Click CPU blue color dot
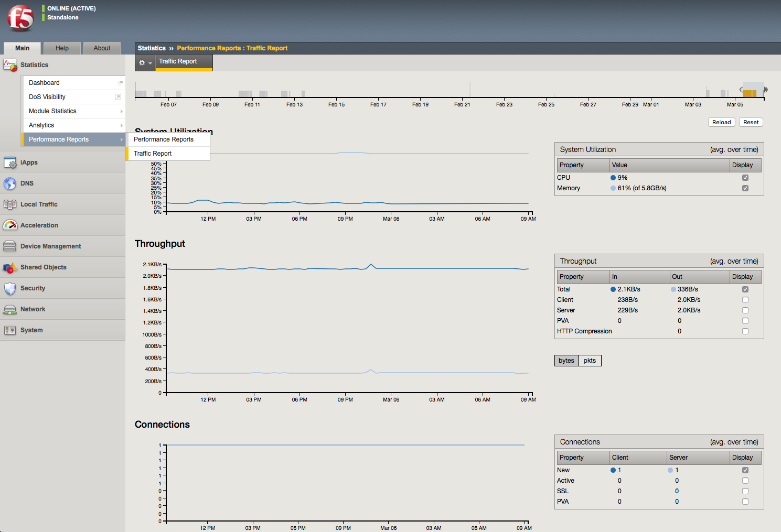Image resolution: width=781 pixels, height=532 pixels. tap(613, 178)
